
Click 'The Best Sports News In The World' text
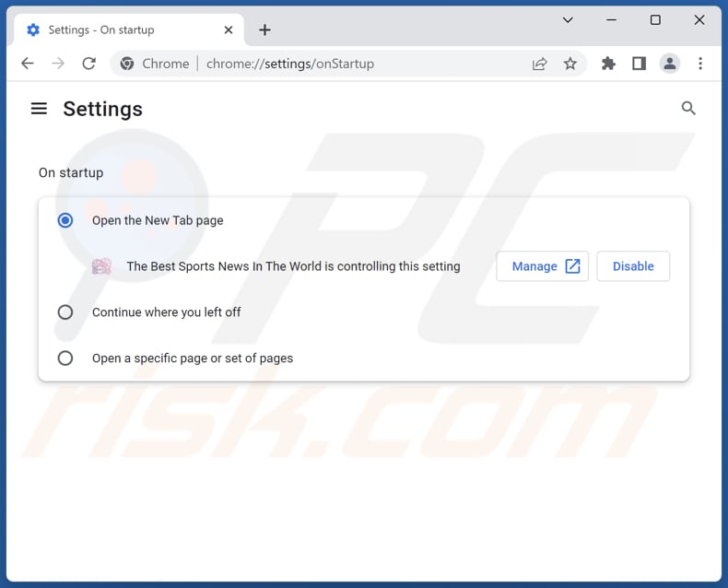224,266
